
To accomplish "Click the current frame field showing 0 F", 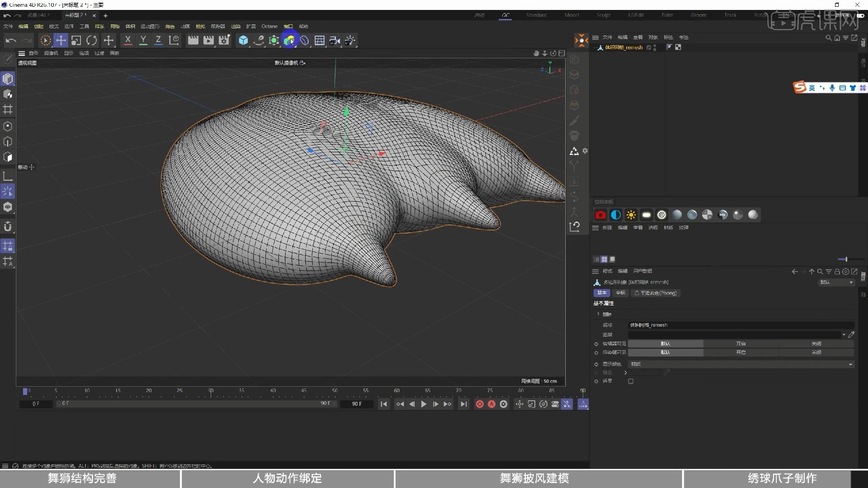I will pos(36,404).
